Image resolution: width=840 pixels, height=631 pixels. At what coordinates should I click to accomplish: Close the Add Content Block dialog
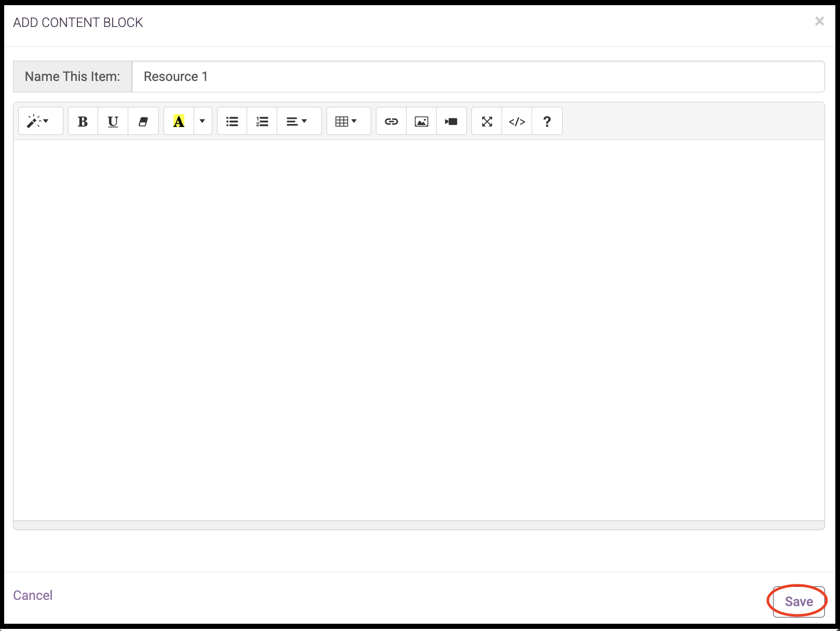click(x=819, y=21)
